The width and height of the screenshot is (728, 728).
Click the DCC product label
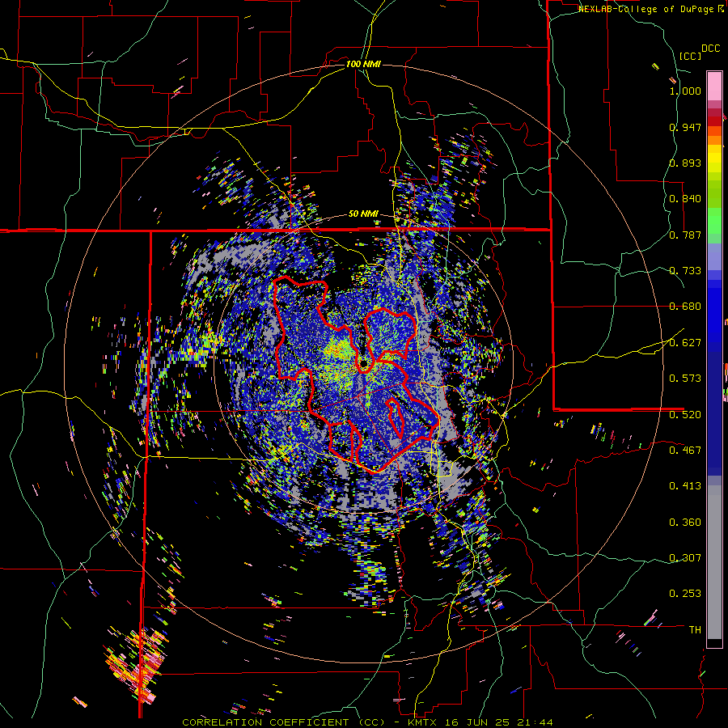pos(710,49)
